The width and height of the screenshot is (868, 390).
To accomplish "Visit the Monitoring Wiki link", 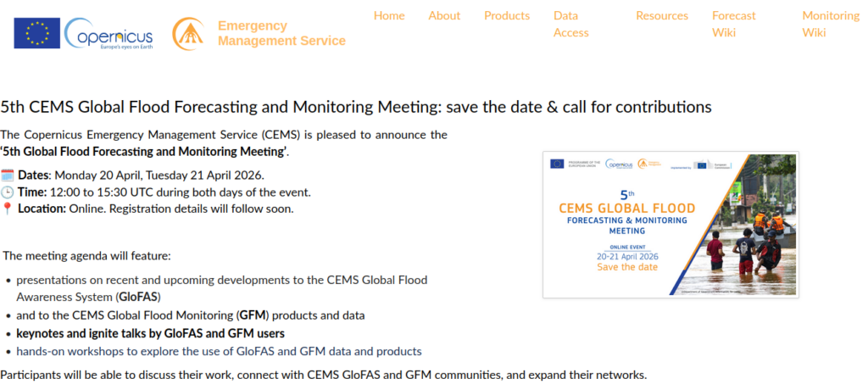I will click(x=830, y=24).
